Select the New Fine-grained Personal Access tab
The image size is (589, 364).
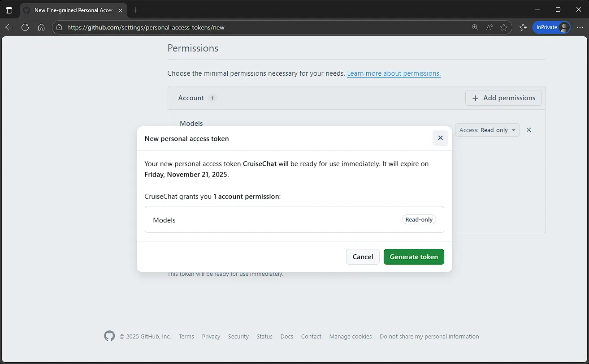coord(72,10)
